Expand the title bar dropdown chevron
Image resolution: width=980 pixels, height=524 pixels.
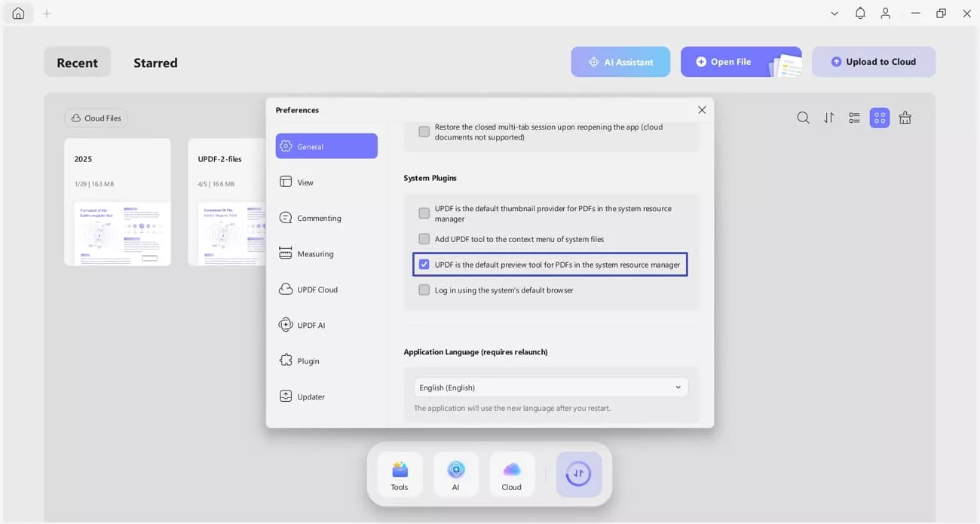pos(835,14)
